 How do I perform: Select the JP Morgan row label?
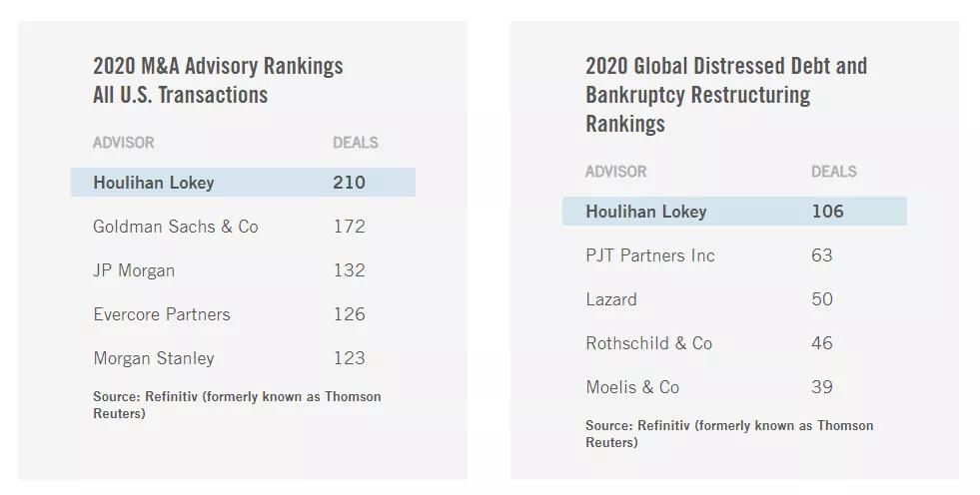click(134, 270)
